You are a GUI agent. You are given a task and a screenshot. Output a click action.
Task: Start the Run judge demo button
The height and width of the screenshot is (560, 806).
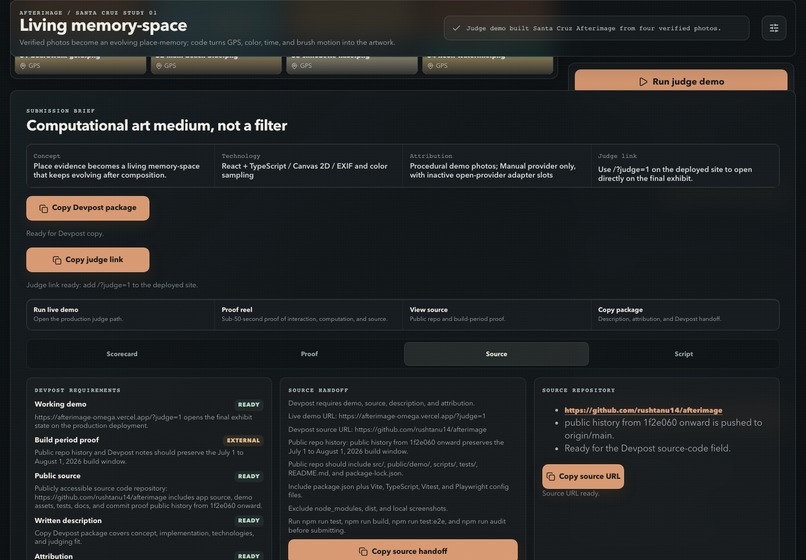point(681,81)
